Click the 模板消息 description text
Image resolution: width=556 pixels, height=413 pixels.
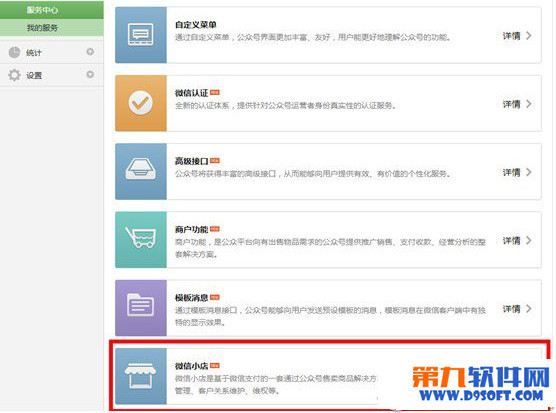(330, 316)
